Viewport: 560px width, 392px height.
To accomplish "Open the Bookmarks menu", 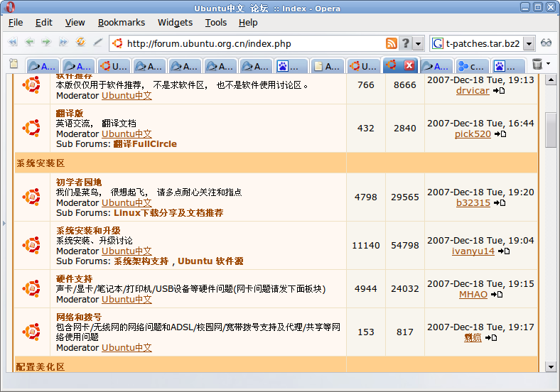I will coord(122,23).
